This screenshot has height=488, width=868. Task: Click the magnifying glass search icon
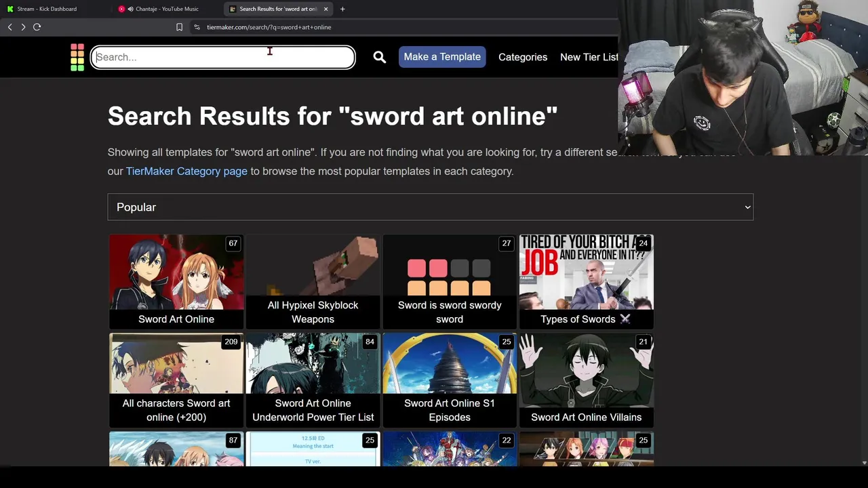click(380, 57)
